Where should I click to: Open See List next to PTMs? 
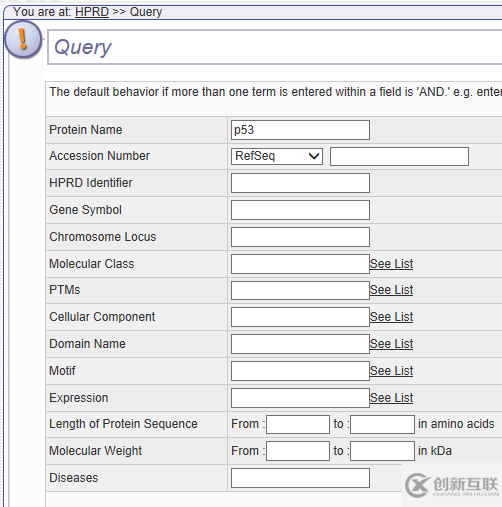(x=391, y=290)
